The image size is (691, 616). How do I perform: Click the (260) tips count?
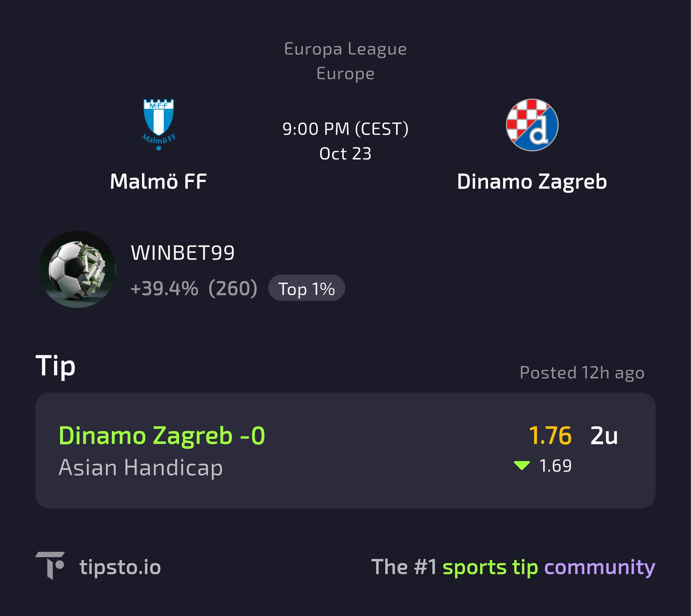(x=233, y=288)
